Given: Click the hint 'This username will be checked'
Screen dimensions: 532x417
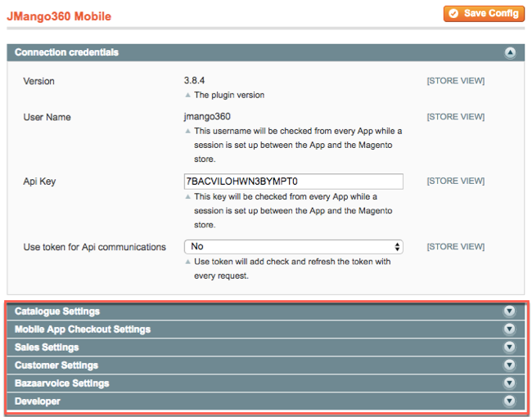Looking at the screenshot, I should click(x=298, y=145).
